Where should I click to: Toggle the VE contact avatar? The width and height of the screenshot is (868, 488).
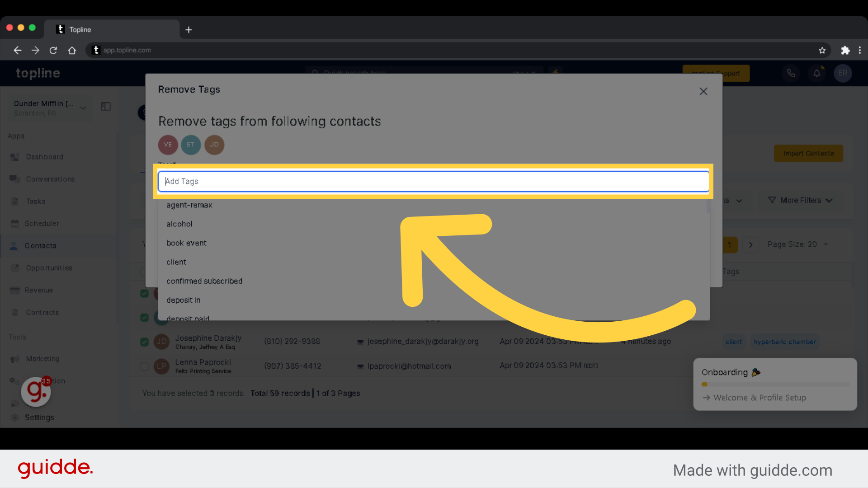pyautogui.click(x=168, y=144)
